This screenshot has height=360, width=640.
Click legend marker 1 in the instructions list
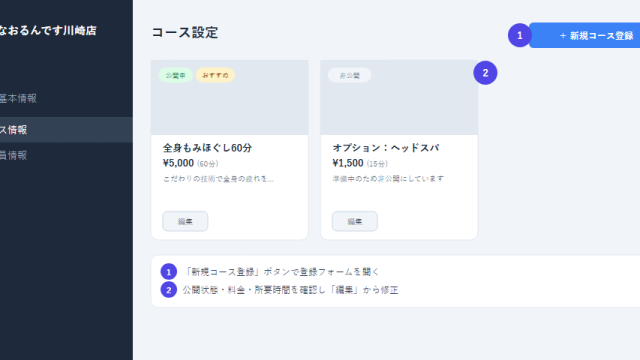tap(169, 272)
